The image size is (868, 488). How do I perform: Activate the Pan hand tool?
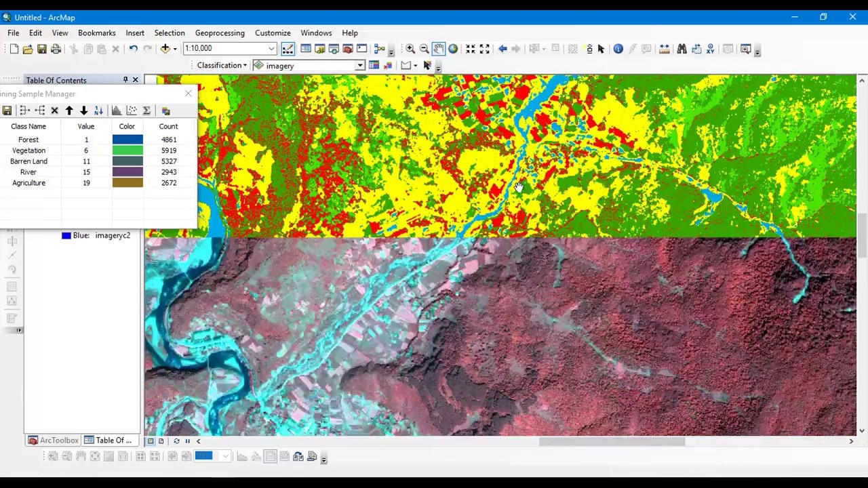click(x=438, y=49)
